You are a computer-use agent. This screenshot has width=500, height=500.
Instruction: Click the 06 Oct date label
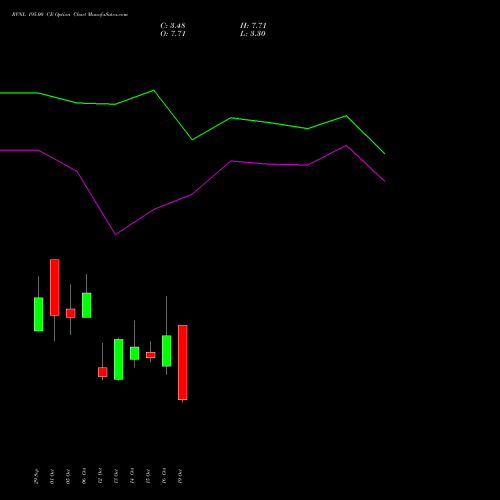(x=84, y=476)
